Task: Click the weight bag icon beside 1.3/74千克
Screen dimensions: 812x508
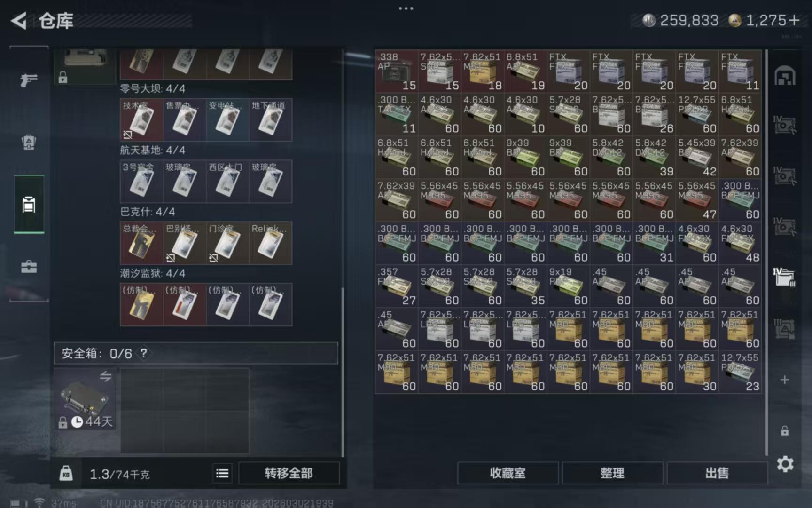Action: 66,473
